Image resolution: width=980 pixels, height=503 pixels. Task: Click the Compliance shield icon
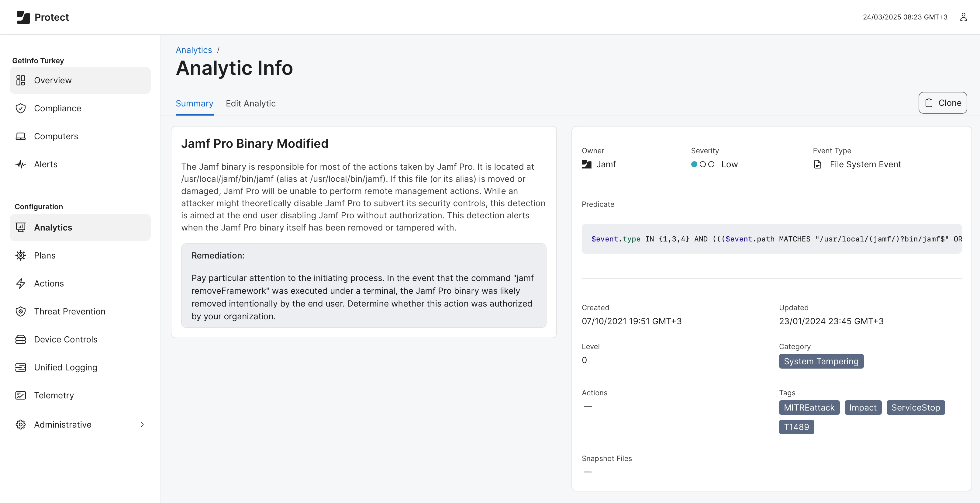tap(21, 109)
